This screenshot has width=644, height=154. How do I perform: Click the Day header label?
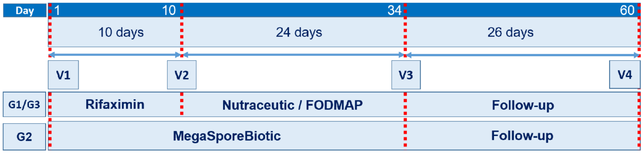25,10
